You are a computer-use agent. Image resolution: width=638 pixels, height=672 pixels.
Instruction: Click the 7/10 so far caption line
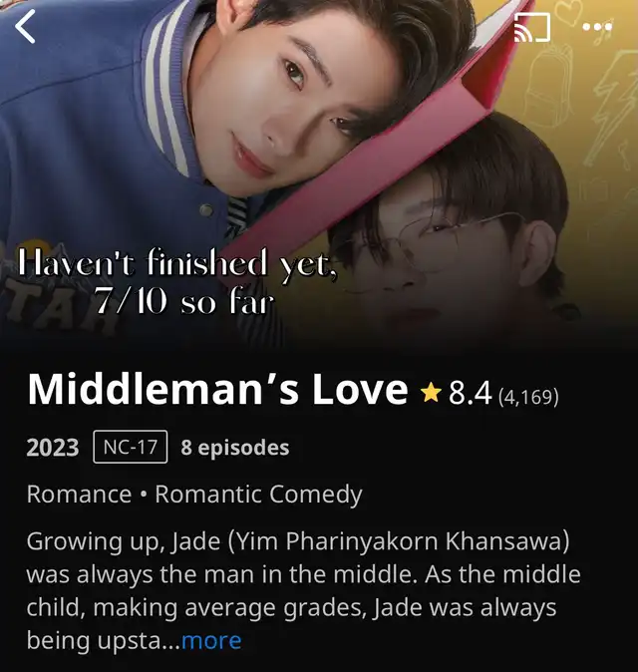click(183, 300)
